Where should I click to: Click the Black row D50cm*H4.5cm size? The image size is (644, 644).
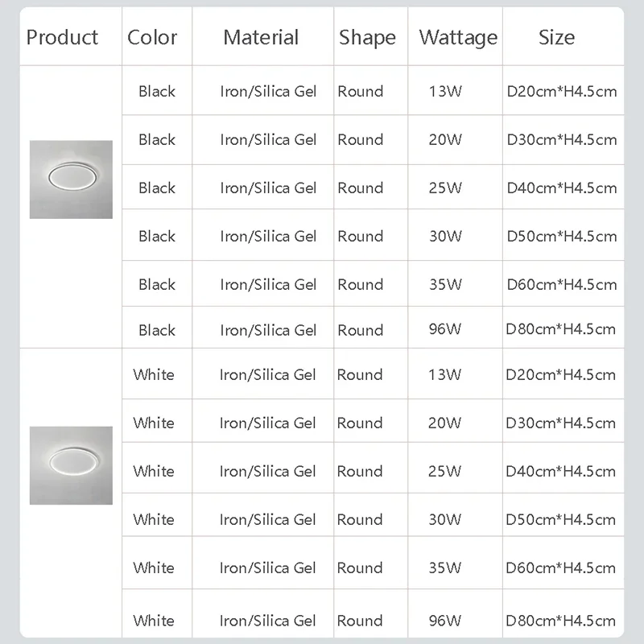point(562,236)
